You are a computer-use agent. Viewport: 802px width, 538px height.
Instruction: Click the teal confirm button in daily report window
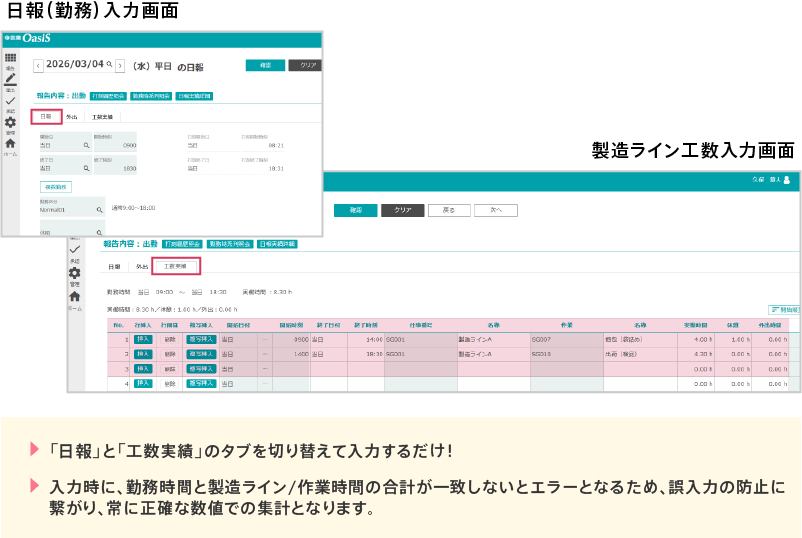click(265, 65)
